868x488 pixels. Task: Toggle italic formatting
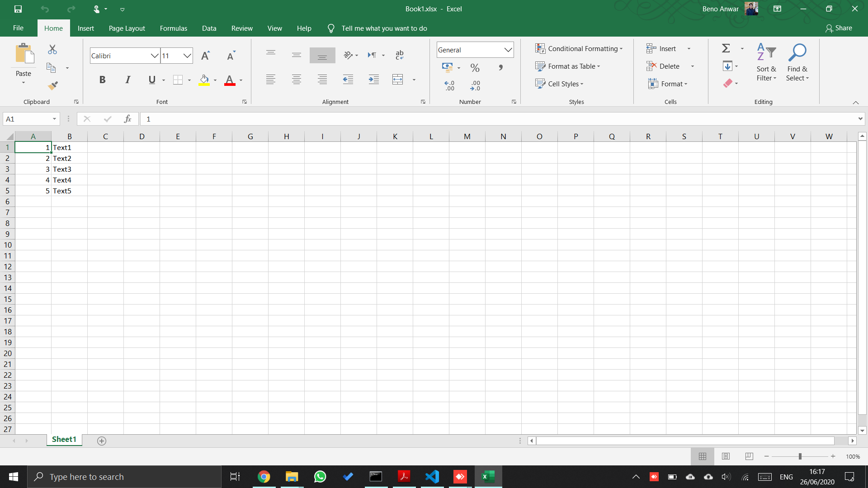(127, 80)
